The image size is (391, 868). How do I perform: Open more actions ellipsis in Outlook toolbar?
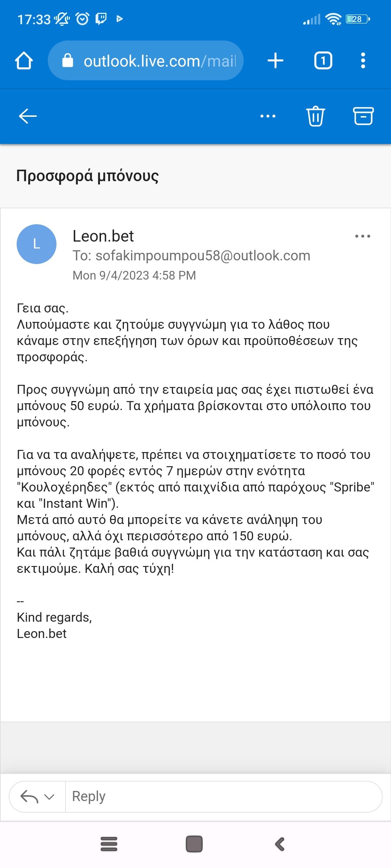268,116
